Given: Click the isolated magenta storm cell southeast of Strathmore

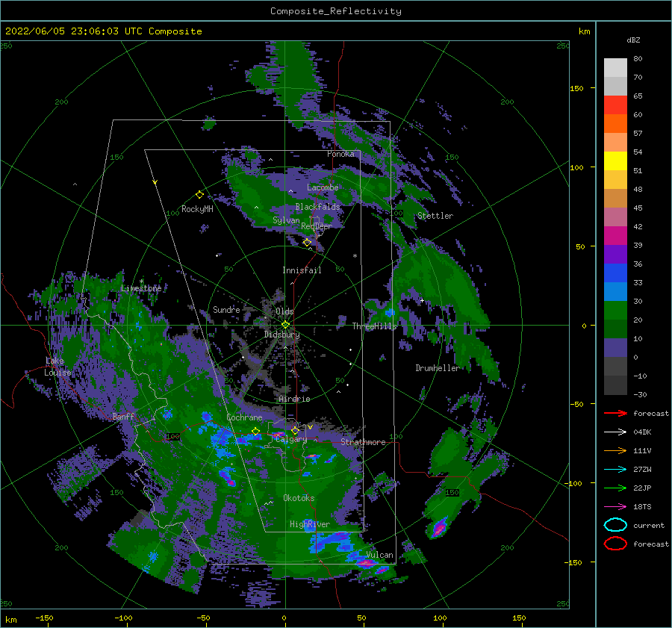Looking at the screenshot, I should coord(439,528).
